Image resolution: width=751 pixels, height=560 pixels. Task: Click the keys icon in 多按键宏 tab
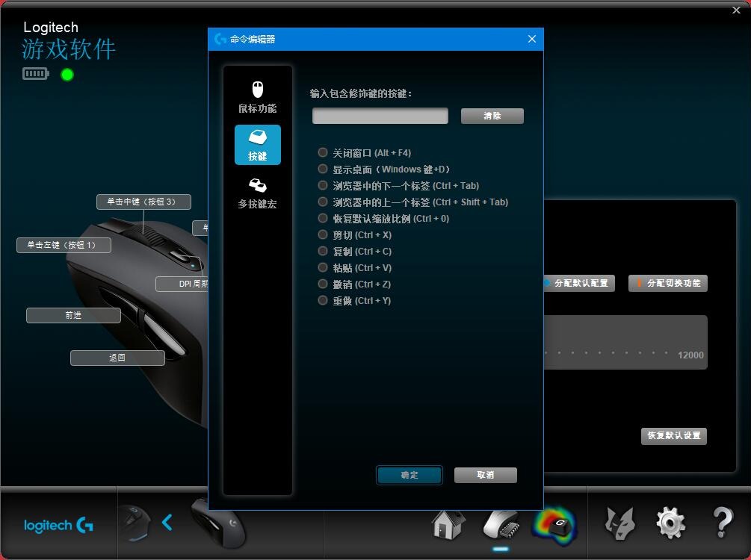point(258,185)
